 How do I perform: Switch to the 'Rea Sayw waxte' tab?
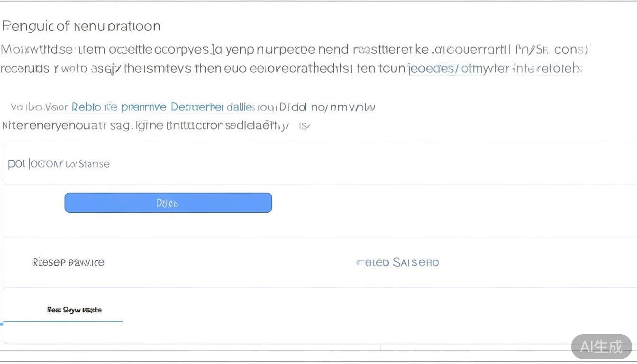click(74, 310)
